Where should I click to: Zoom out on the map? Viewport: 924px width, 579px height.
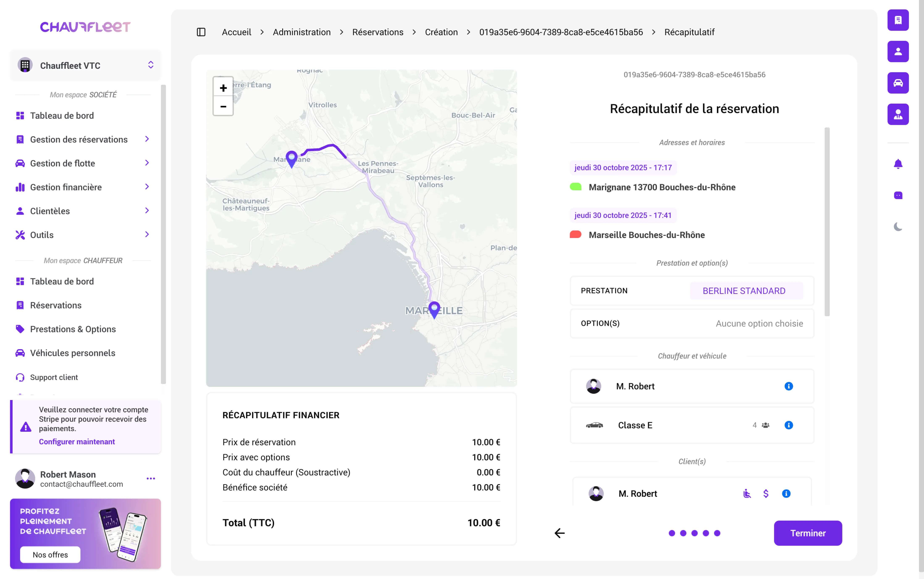click(223, 106)
